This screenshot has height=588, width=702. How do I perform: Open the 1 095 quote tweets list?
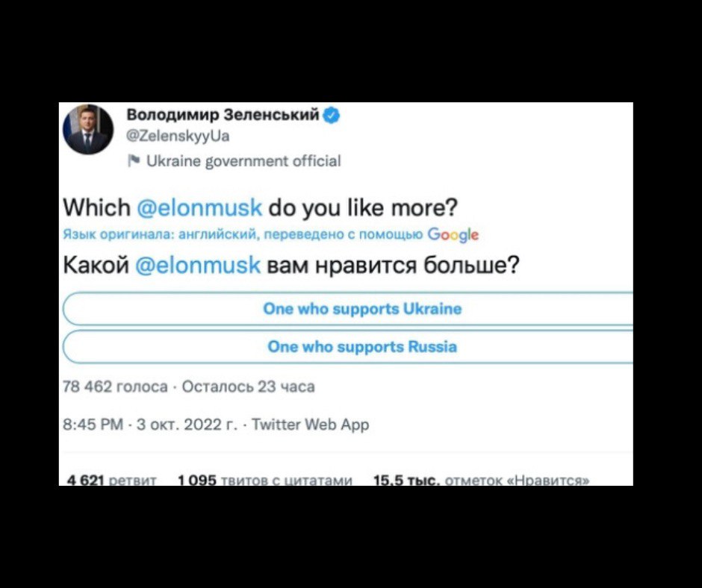(x=264, y=481)
